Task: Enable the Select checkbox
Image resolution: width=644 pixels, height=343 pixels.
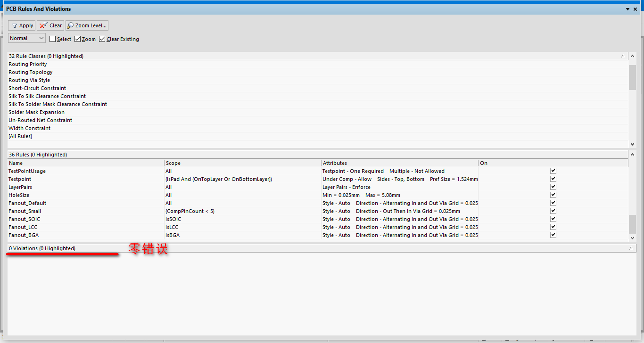Action: (x=53, y=39)
